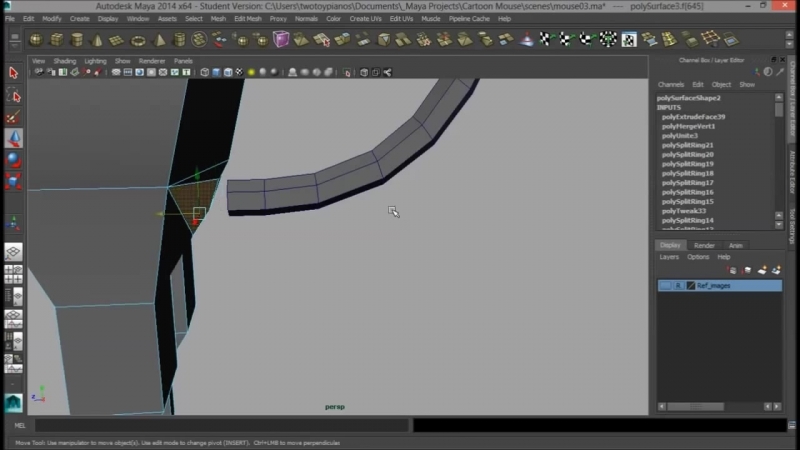Click the MEL script language label
The image size is (800, 450).
(20, 426)
